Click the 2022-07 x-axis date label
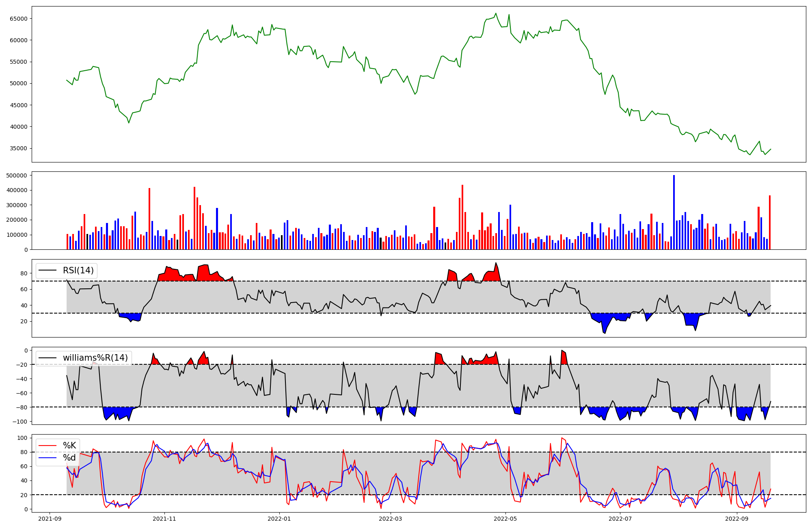812x528 pixels. pos(620,519)
